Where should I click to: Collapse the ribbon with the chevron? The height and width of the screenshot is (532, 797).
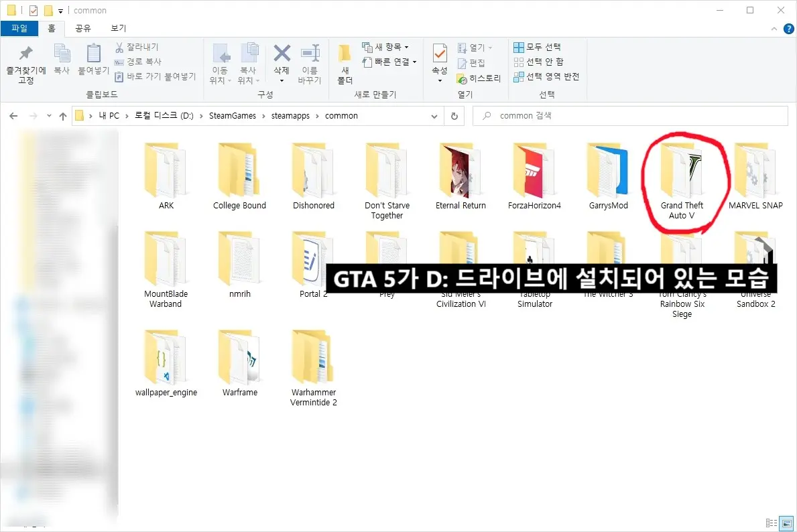tap(774, 28)
